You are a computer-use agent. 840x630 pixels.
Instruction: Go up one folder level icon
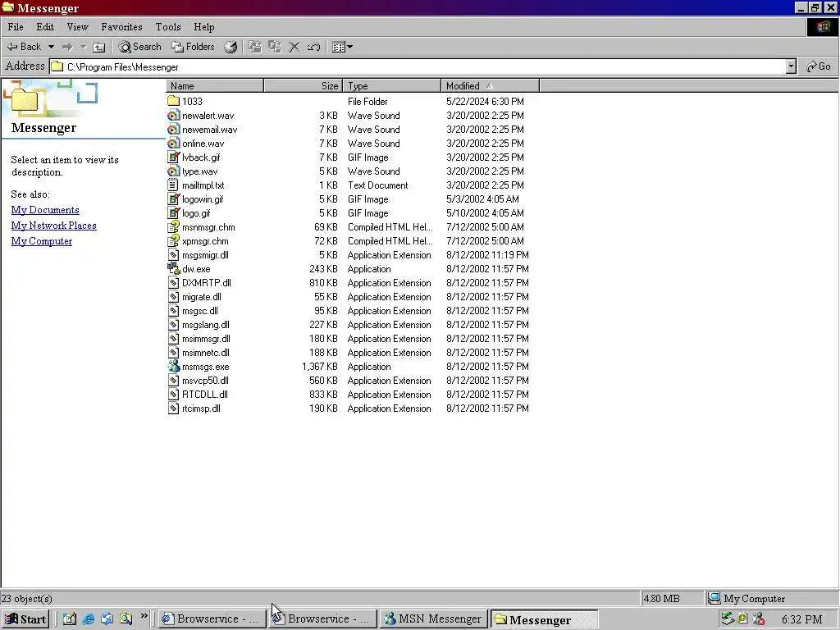click(98, 47)
